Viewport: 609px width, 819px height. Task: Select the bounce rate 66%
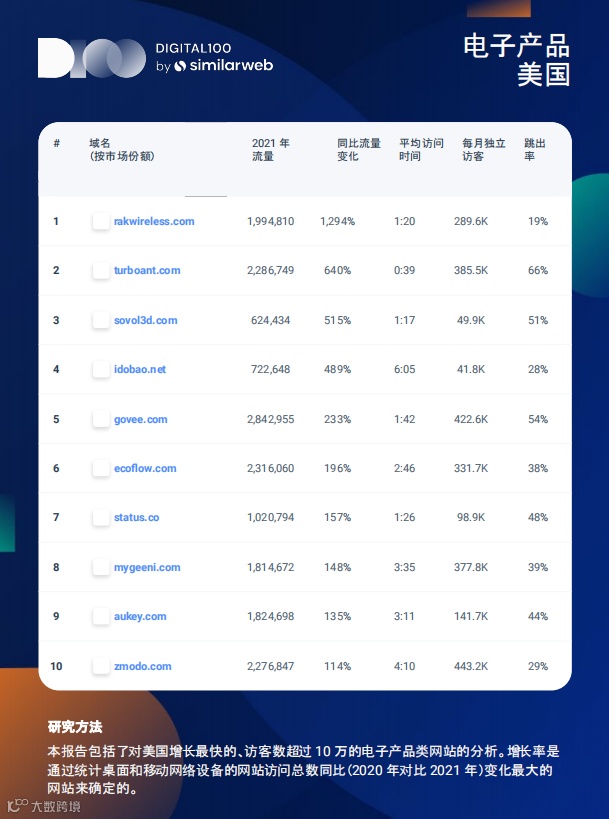(x=538, y=271)
